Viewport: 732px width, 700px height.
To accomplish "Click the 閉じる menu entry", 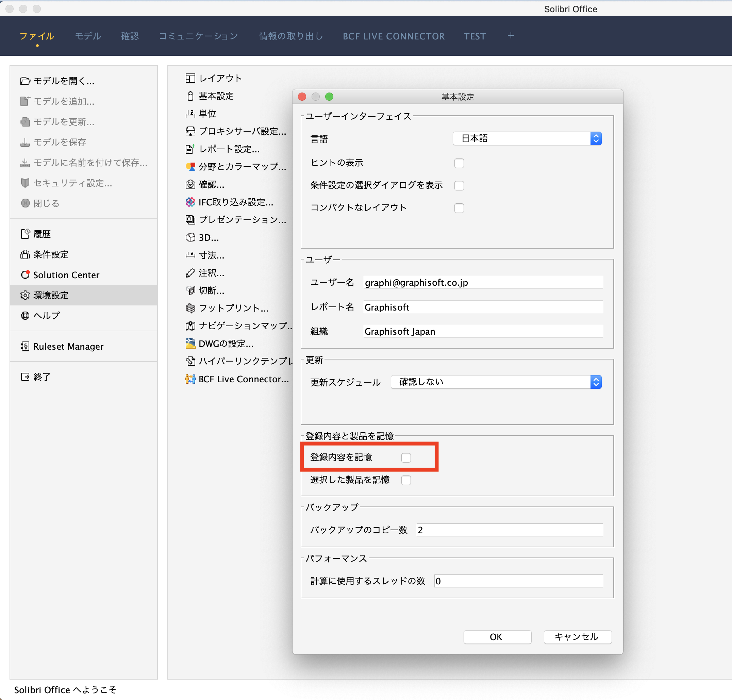I will tap(84, 203).
